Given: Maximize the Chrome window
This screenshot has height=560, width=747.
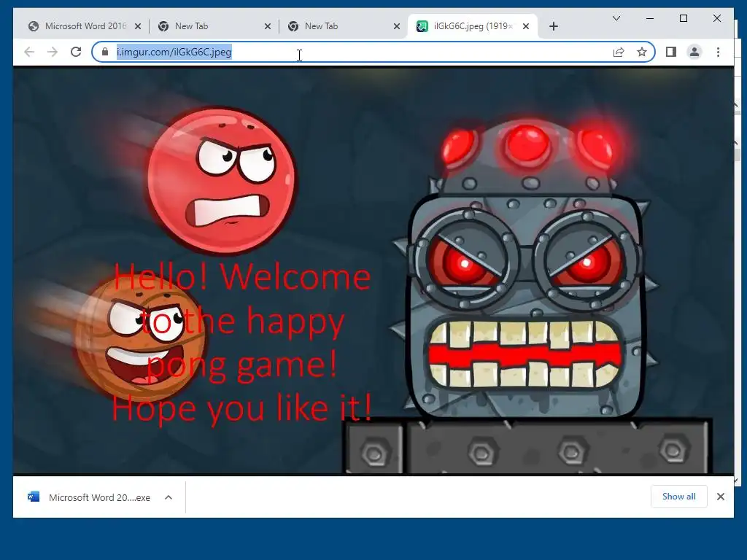Looking at the screenshot, I should click(x=683, y=18).
